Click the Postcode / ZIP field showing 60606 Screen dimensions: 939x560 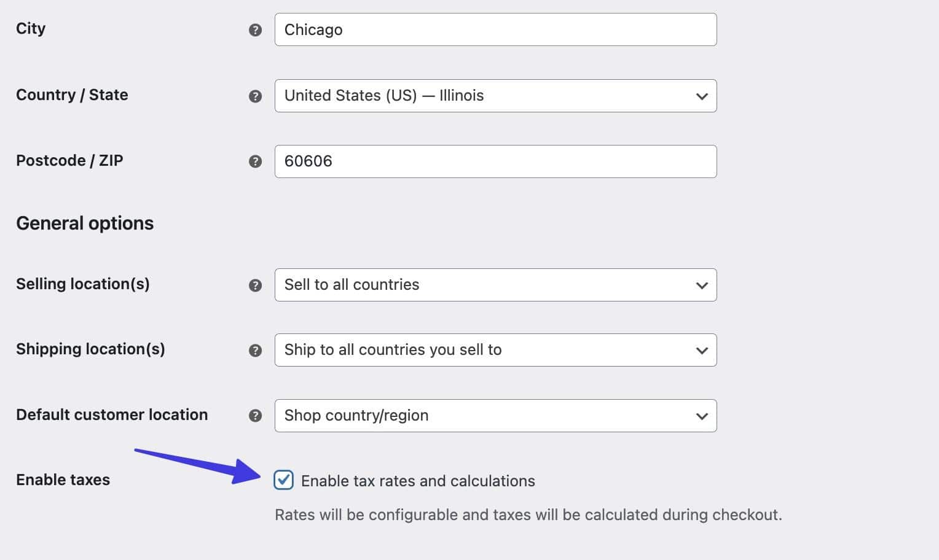coord(495,161)
